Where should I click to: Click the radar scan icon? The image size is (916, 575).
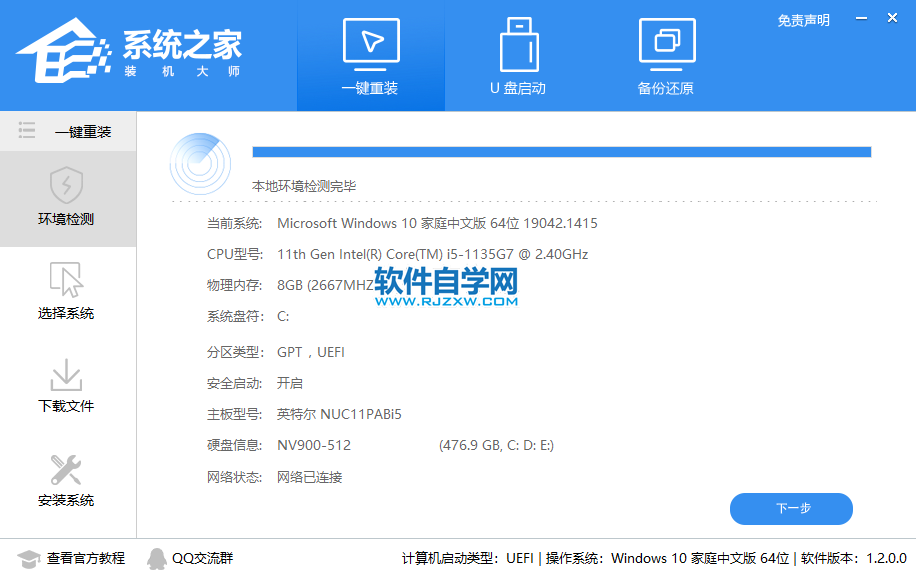coord(200,164)
